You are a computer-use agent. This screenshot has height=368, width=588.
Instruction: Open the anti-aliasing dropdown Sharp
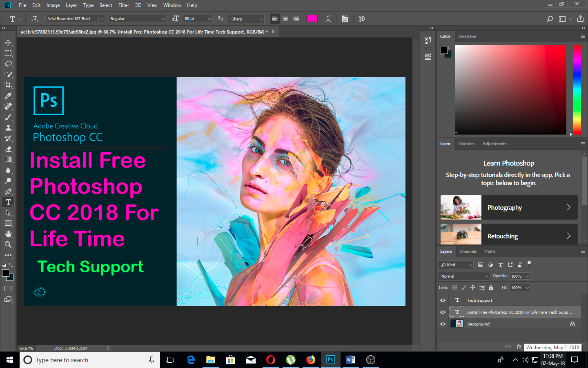(x=247, y=19)
